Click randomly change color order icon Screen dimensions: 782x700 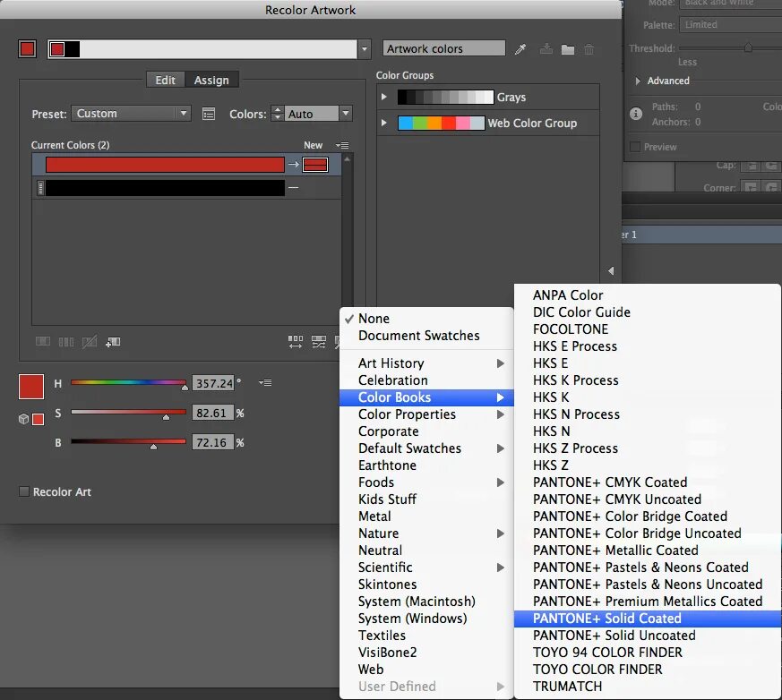[x=296, y=342]
